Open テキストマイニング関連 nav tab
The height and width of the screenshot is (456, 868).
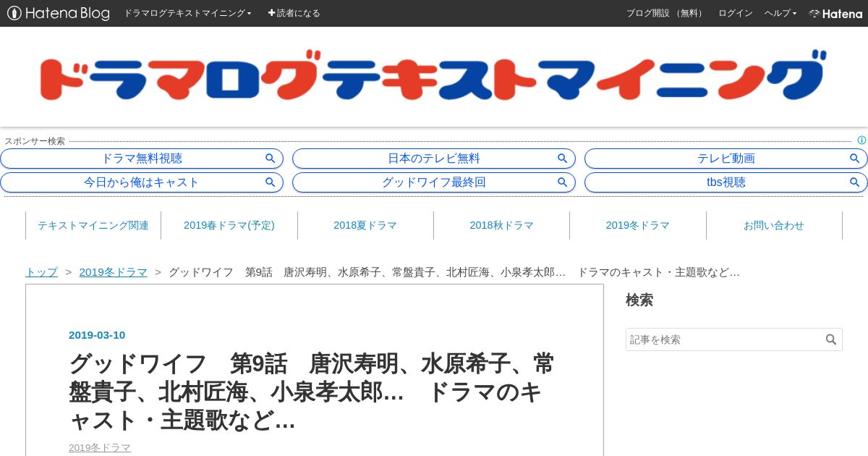pos(93,225)
